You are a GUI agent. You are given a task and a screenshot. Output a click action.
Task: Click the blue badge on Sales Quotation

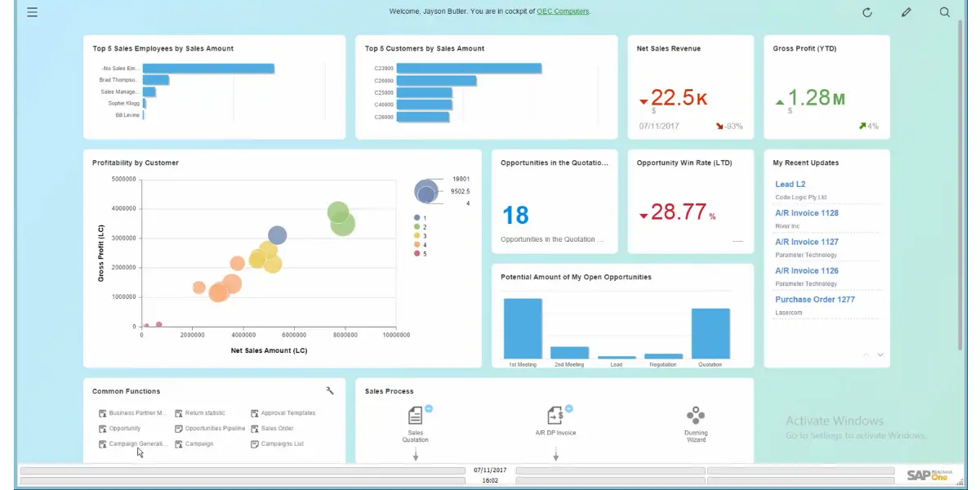429,408
